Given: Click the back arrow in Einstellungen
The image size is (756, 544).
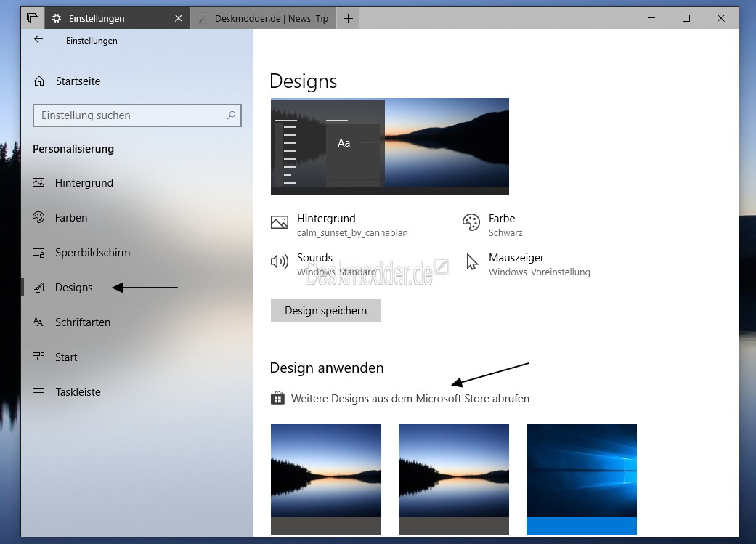Looking at the screenshot, I should tap(38, 39).
